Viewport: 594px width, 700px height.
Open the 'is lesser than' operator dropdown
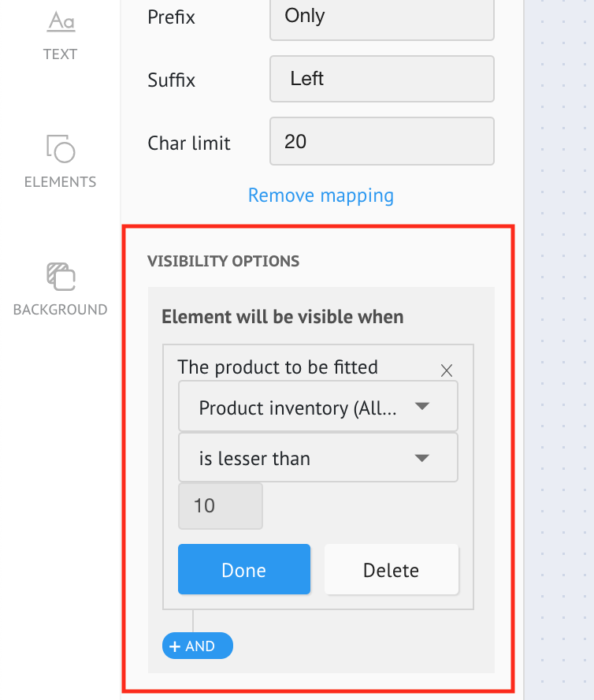tap(317, 458)
